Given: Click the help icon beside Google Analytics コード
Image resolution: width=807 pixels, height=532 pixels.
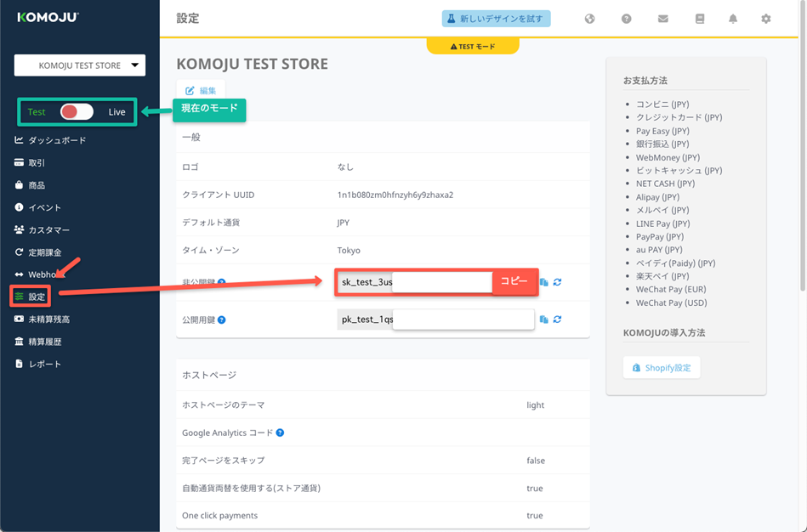Looking at the screenshot, I should coord(280,433).
